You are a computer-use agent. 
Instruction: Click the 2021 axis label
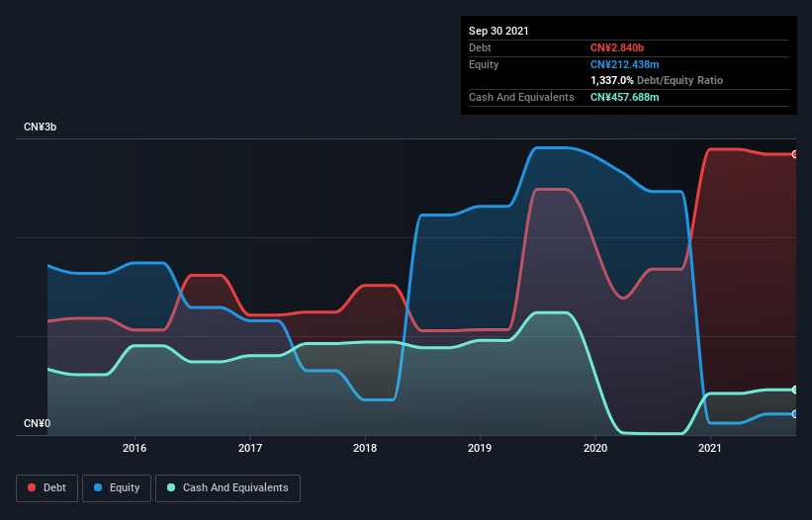709,448
